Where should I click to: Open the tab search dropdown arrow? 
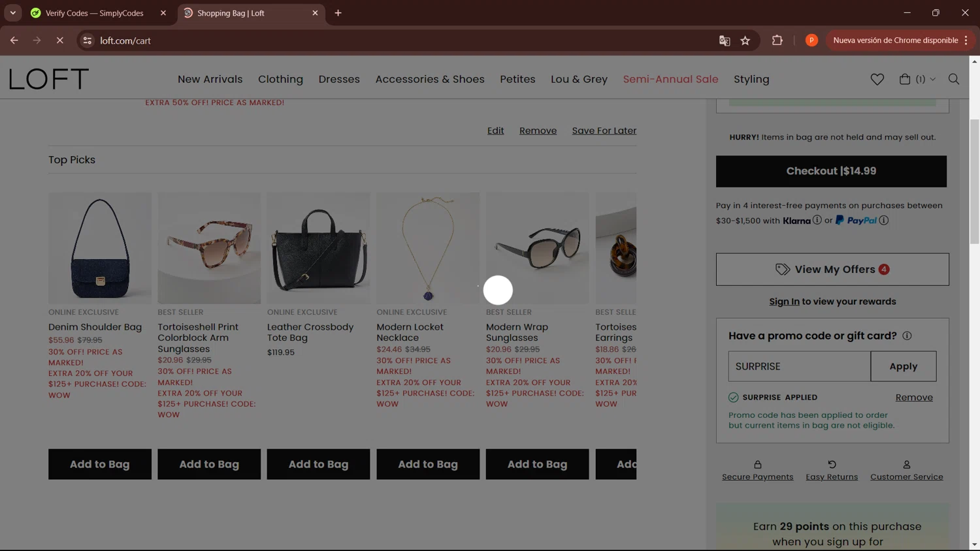pos(12,13)
